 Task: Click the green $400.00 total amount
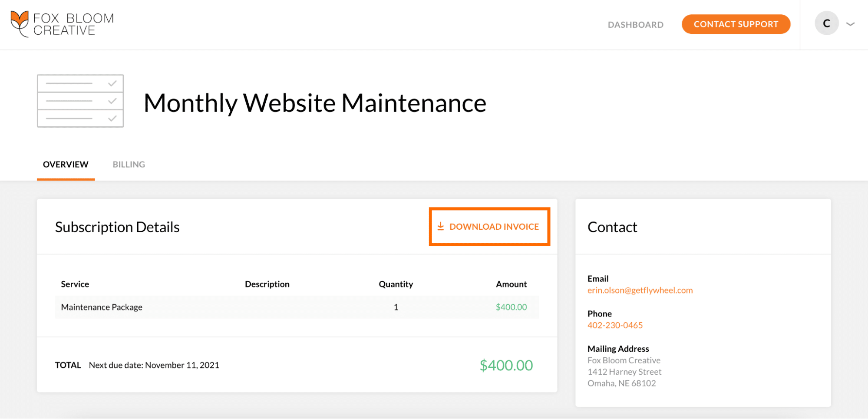point(506,365)
